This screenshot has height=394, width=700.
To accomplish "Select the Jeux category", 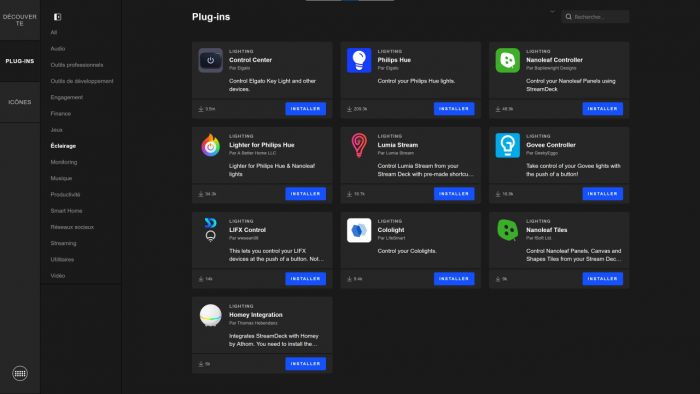I will point(56,130).
